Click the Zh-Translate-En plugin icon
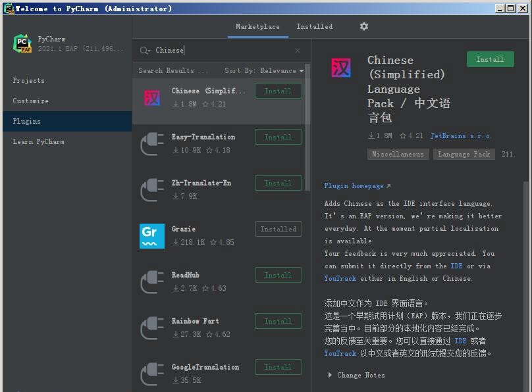532x392 pixels. (x=152, y=190)
